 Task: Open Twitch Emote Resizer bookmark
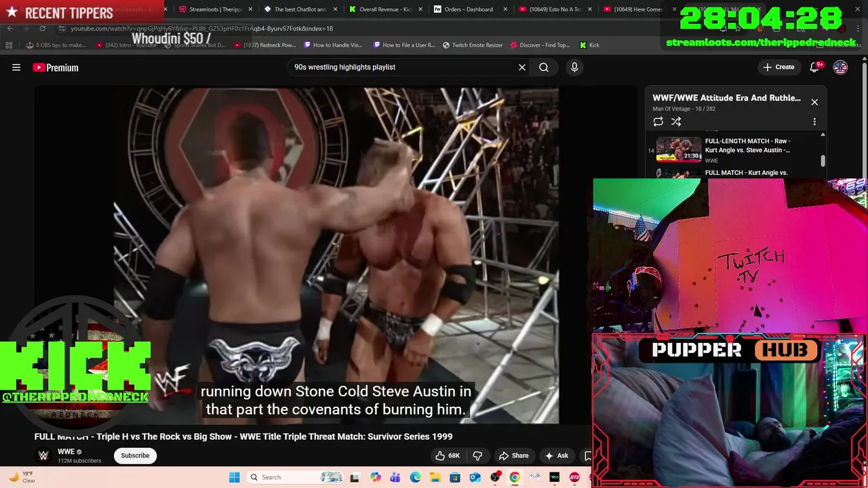(473, 45)
